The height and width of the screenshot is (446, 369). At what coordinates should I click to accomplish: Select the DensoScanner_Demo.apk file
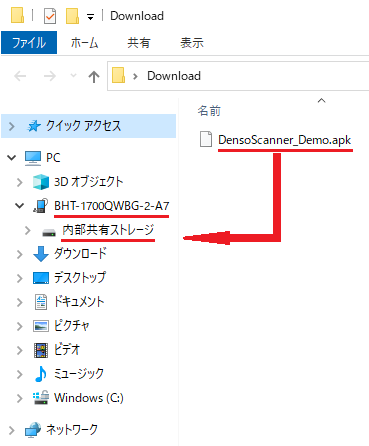[284, 140]
